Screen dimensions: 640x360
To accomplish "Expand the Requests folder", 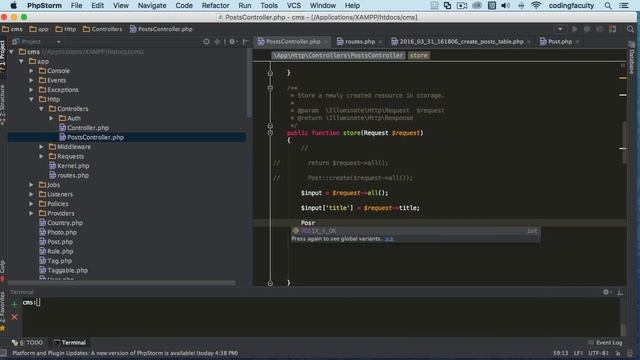I will coord(41,156).
